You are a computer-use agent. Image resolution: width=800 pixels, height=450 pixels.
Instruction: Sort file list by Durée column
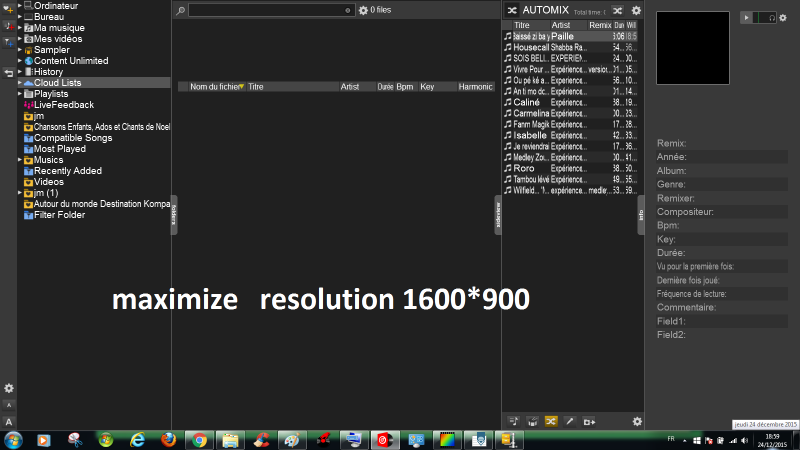coord(385,87)
